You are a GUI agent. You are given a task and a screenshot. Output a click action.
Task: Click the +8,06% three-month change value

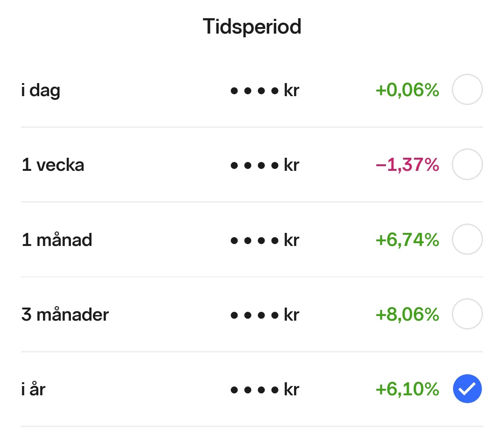407,315
